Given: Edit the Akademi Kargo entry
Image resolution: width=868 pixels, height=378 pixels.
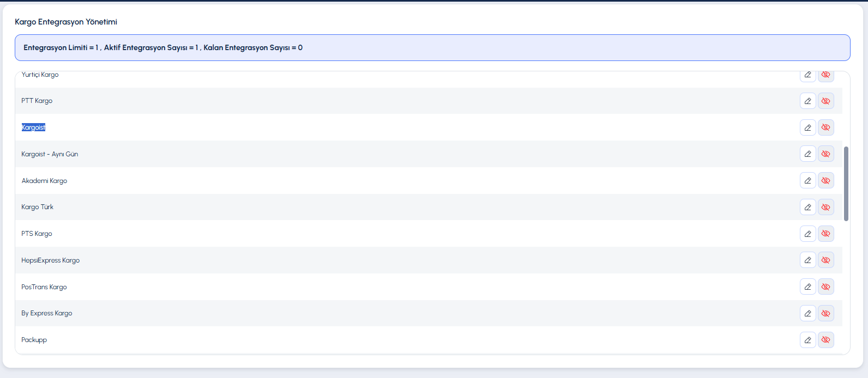Looking at the screenshot, I should tap(808, 180).
